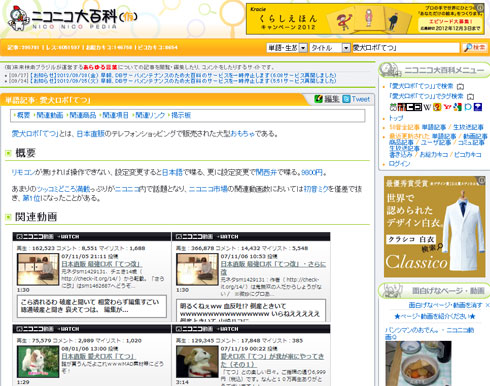The height and width of the screenshot is (386, 490).
Task: Open the タイトル search scope dropdown
Action: (329, 48)
